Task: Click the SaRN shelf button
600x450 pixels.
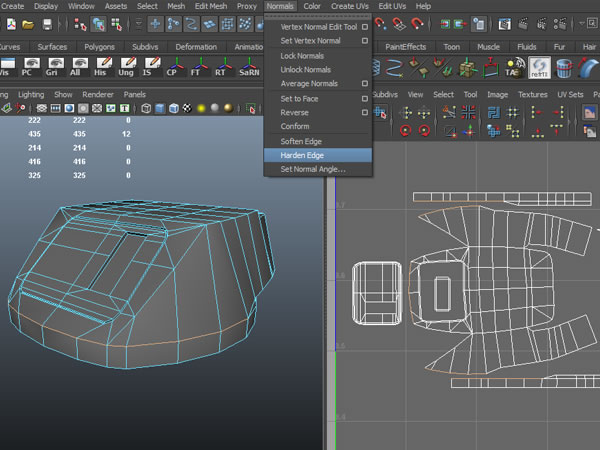Action: pos(249,67)
